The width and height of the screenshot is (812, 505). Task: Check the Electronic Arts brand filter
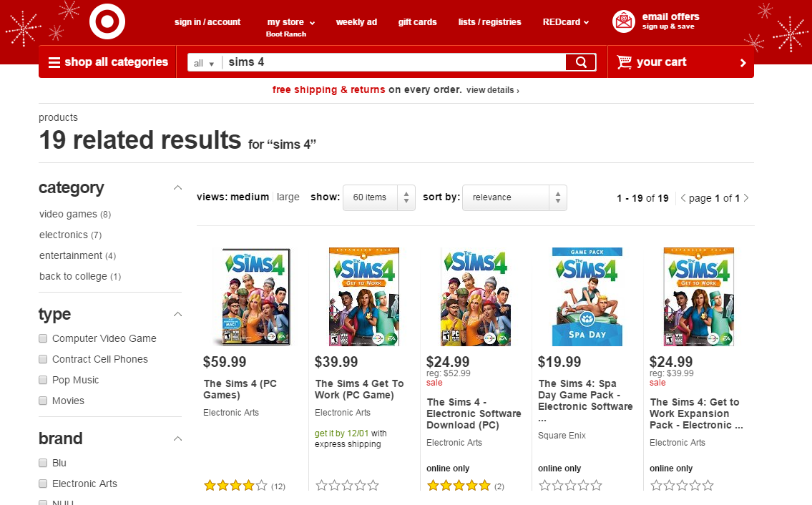(x=43, y=484)
